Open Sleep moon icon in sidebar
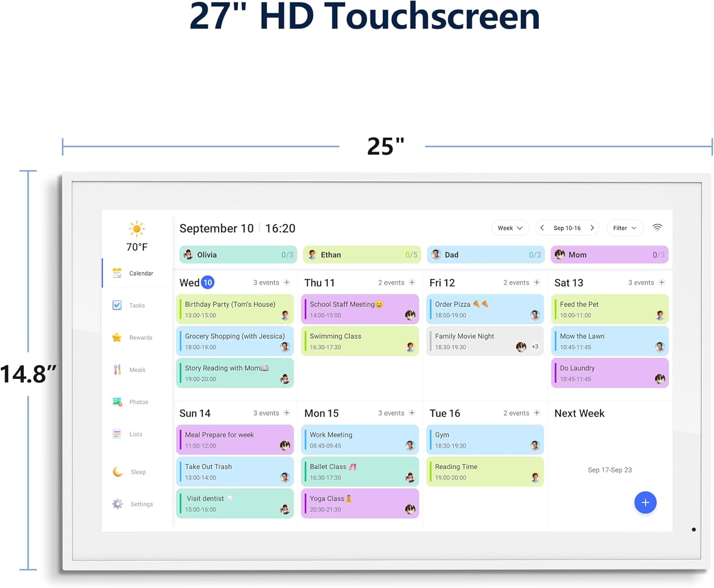 (118, 472)
